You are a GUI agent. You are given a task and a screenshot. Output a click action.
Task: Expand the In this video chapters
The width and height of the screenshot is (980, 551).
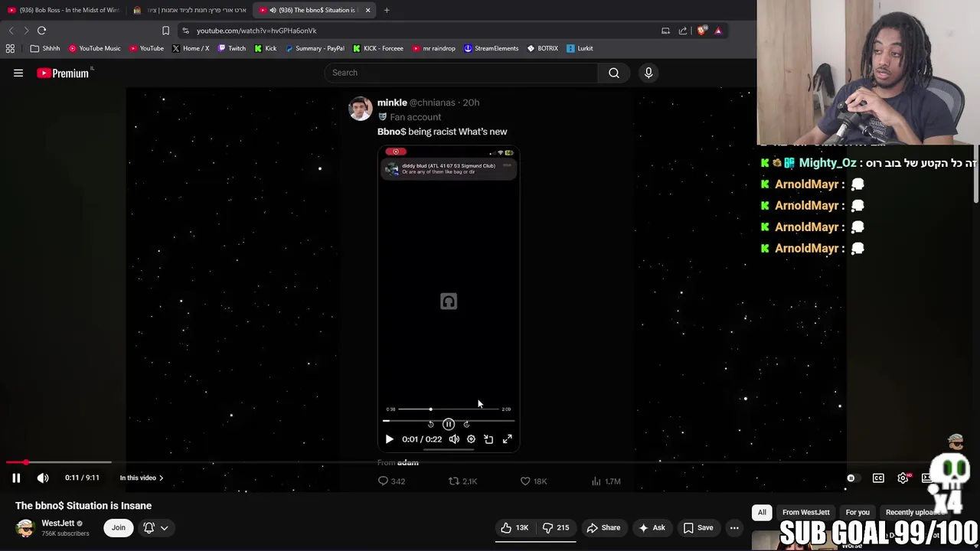click(x=141, y=478)
